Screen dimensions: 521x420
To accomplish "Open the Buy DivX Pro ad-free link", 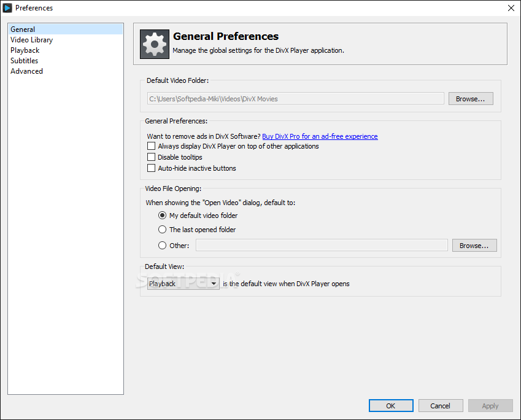I will tap(320, 136).
